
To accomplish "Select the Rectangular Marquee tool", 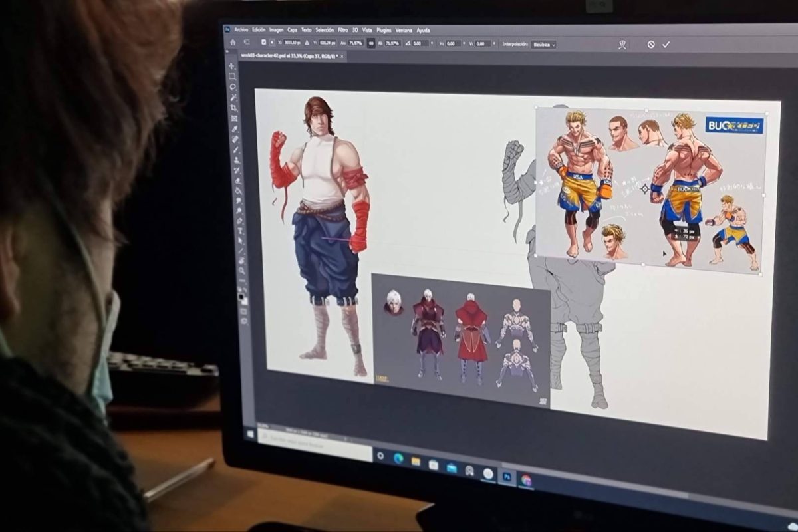I will click(x=232, y=76).
